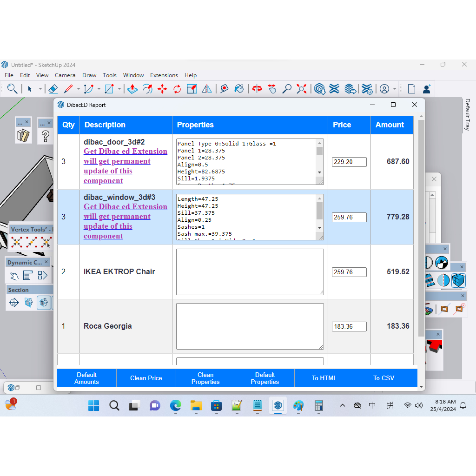Select the Flip mirror tool
The width and height of the screenshot is (476, 476).
[207, 89]
